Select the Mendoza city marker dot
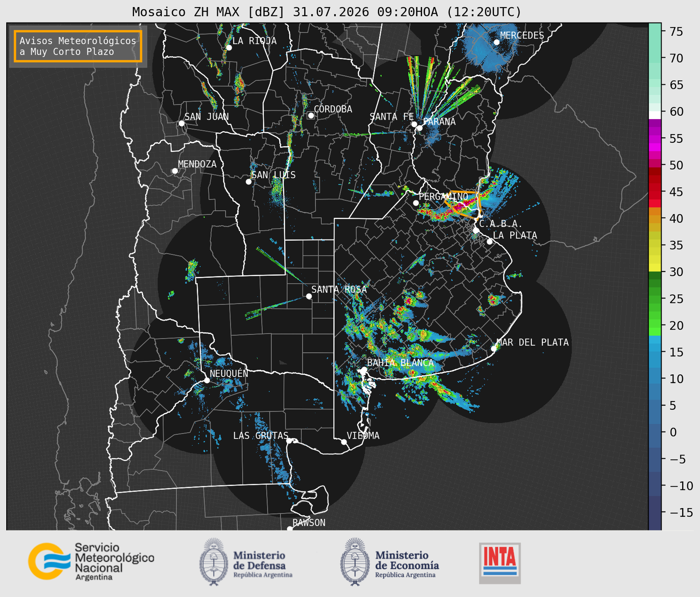Image resolution: width=700 pixels, height=597 pixels. 175,171
